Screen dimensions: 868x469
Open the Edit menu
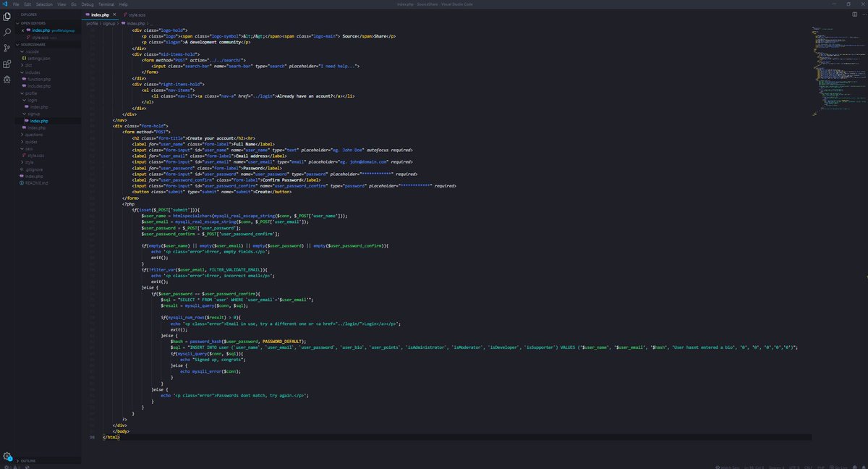pyautogui.click(x=27, y=4)
